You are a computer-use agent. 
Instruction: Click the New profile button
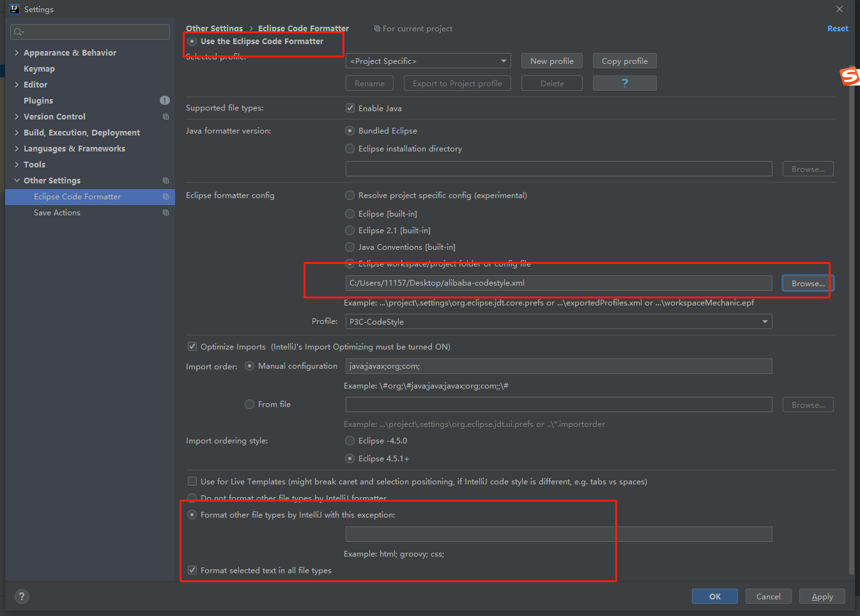pyautogui.click(x=552, y=61)
